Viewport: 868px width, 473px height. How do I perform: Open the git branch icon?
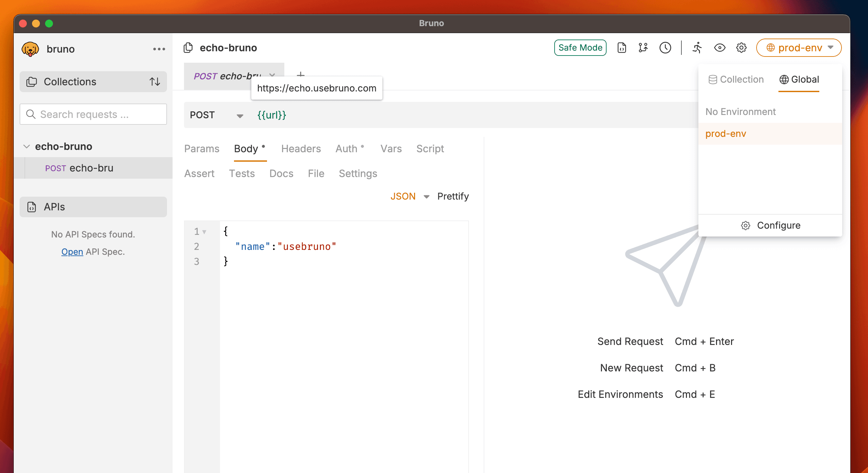coord(643,48)
